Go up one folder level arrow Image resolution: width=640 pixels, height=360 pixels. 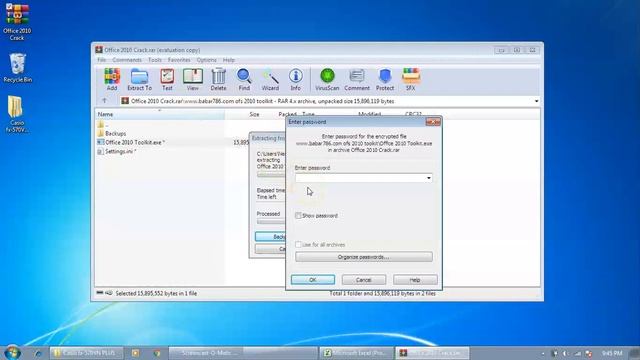click(x=104, y=101)
